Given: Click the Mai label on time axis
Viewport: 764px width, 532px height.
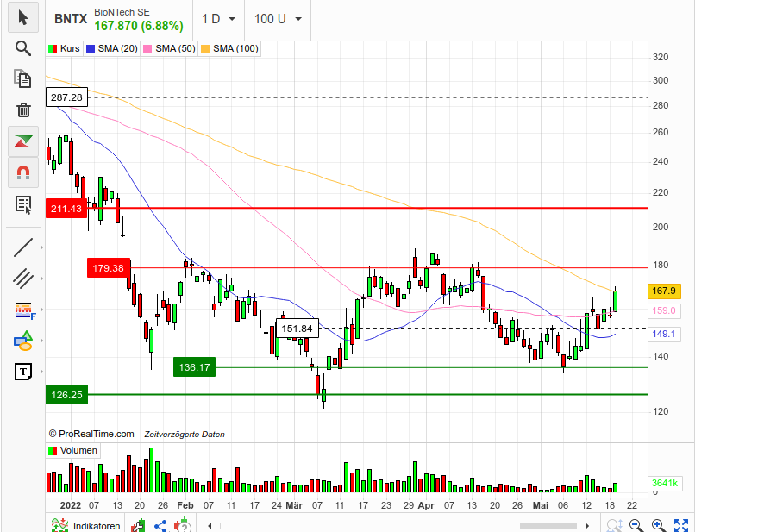Looking at the screenshot, I should pos(541,505).
